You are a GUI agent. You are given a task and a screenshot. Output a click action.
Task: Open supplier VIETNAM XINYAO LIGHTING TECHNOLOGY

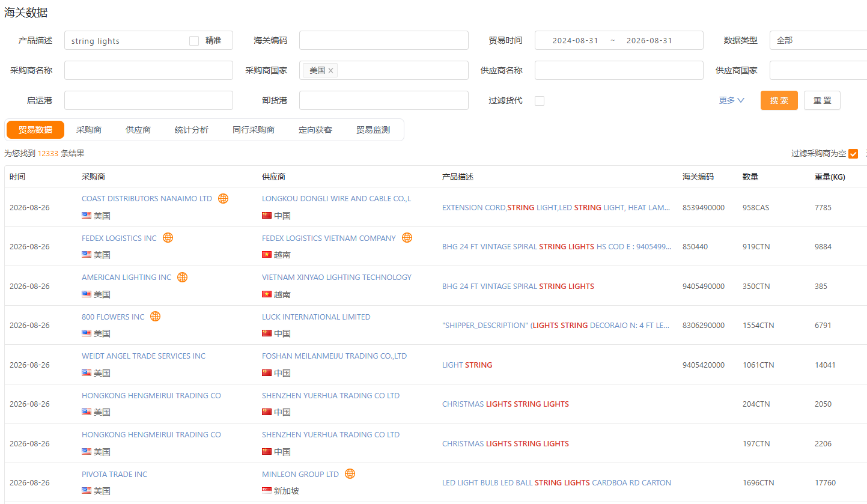click(x=336, y=277)
